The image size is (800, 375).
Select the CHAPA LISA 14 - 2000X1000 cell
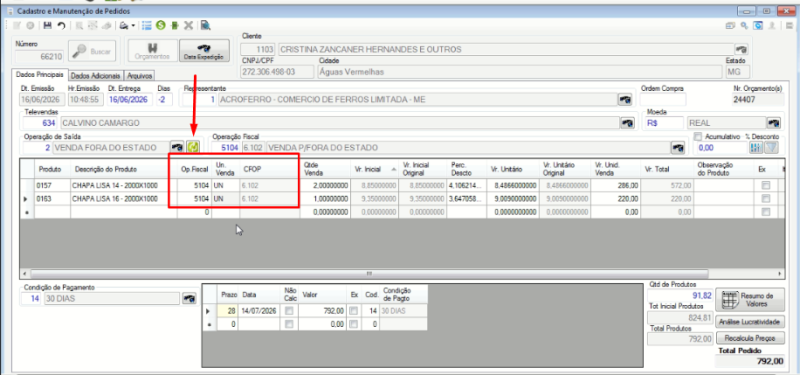[x=124, y=186]
